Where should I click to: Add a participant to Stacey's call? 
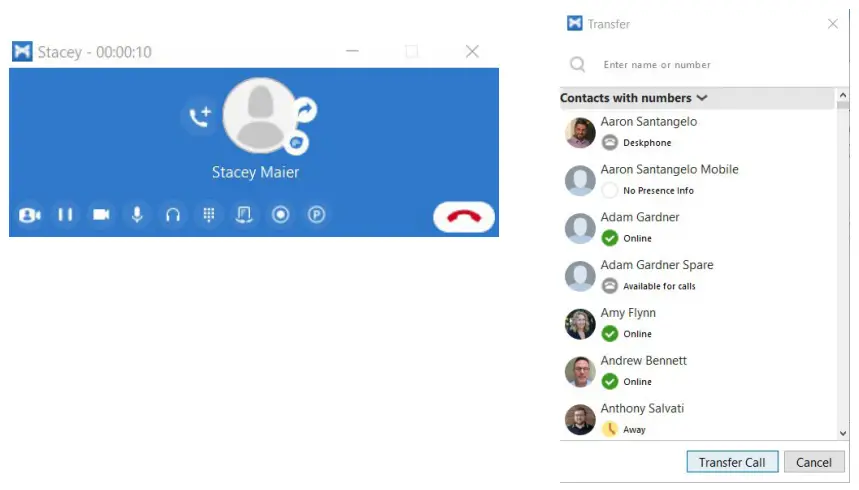(200, 116)
